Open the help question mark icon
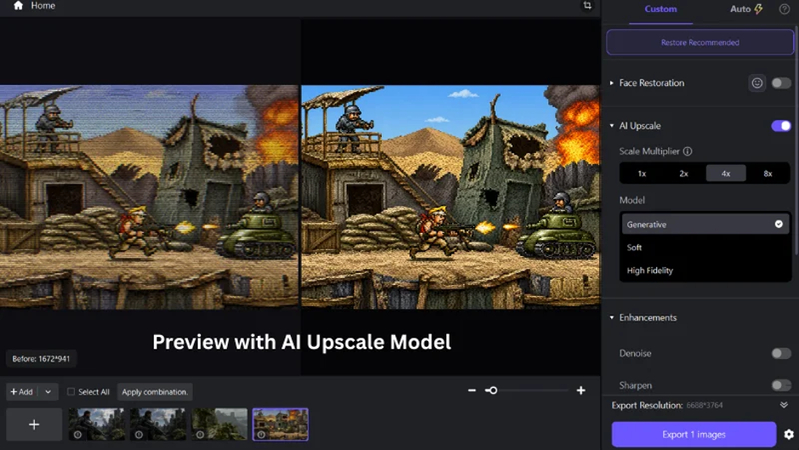This screenshot has width=799, height=450. coord(784,9)
